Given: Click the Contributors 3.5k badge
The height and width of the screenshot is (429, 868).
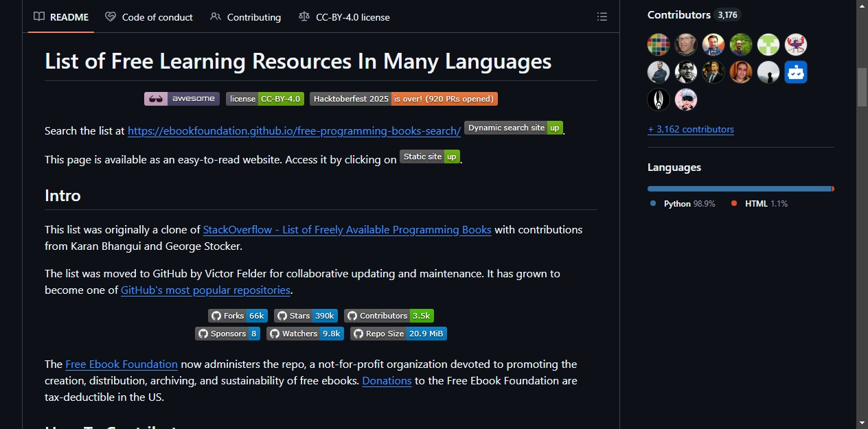Looking at the screenshot, I should (x=389, y=316).
